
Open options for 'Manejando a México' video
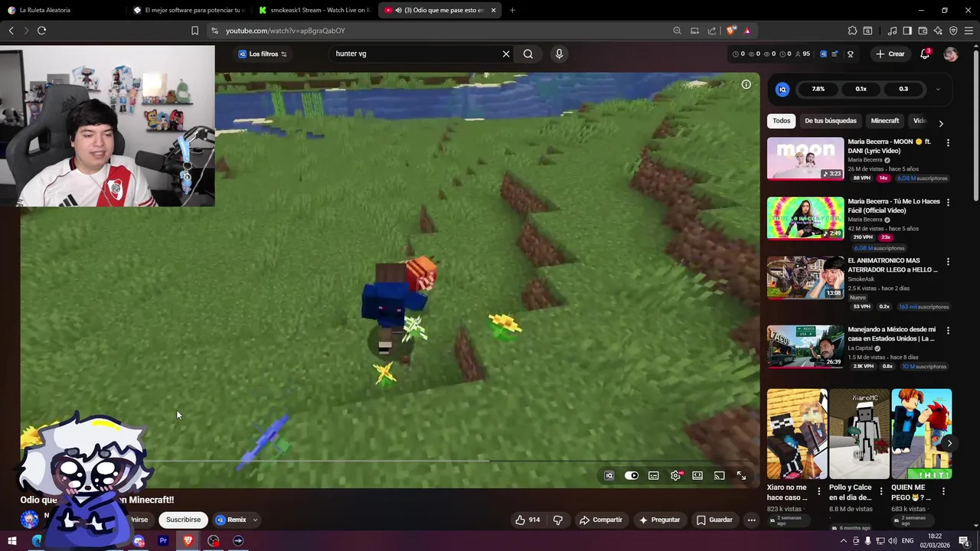click(x=948, y=331)
